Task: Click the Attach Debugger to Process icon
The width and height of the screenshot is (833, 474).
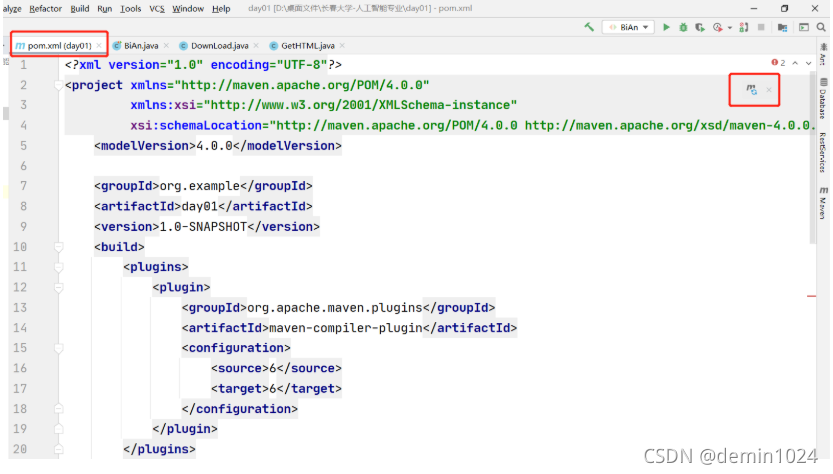Action: (744, 27)
